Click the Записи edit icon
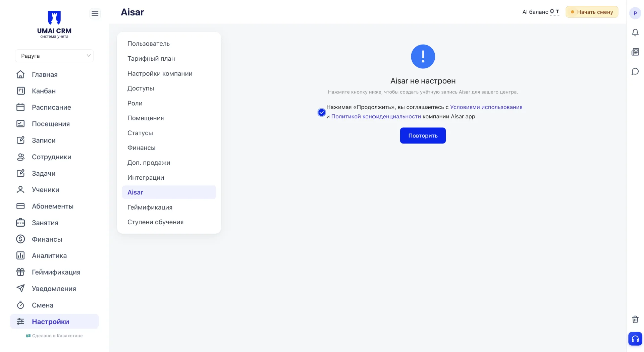Image resolution: width=644 pixels, height=352 pixels. (x=20, y=140)
